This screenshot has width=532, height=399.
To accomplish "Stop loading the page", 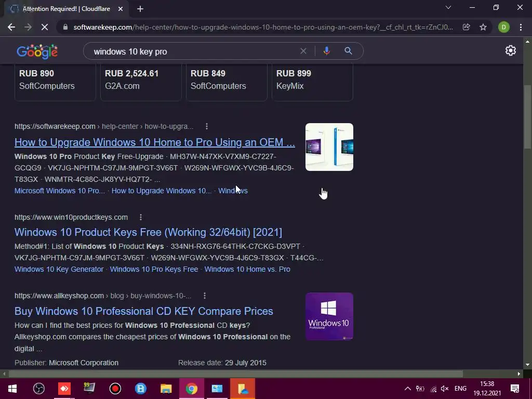I will (45, 27).
